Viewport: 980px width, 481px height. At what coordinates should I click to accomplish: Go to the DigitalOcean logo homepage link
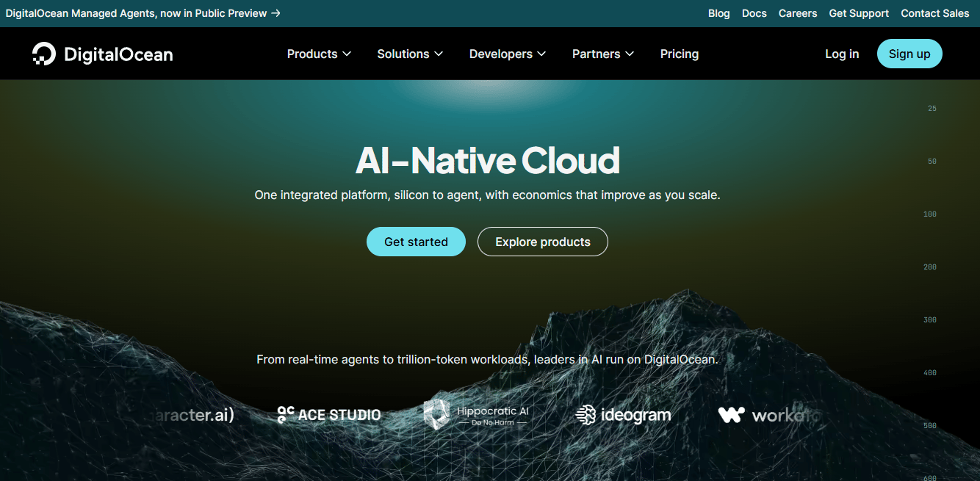103,54
